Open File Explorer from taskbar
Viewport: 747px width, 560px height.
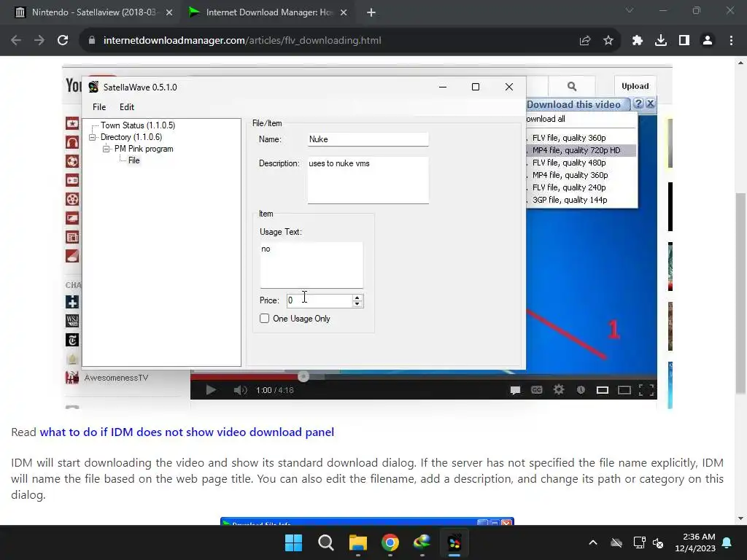point(357,542)
